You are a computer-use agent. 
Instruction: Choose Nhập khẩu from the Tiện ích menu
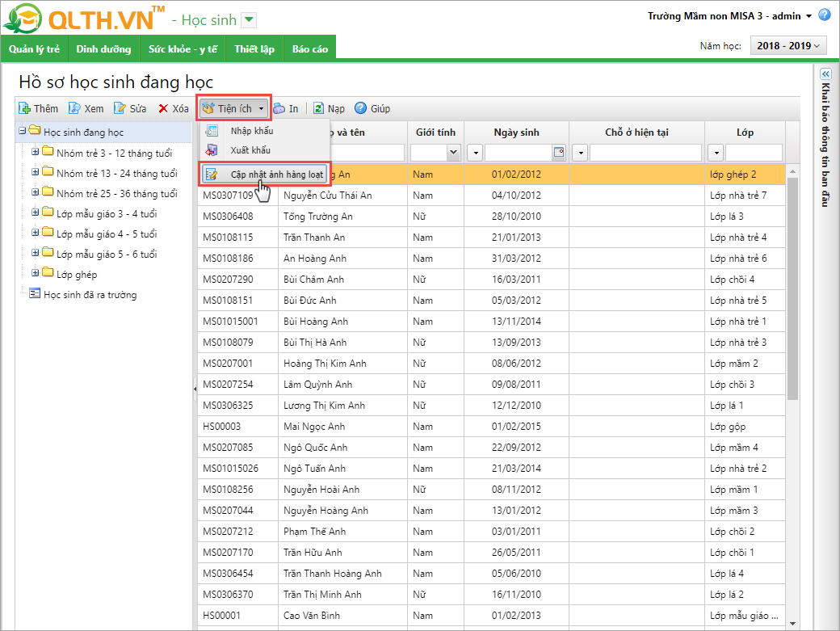tap(251, 131)
